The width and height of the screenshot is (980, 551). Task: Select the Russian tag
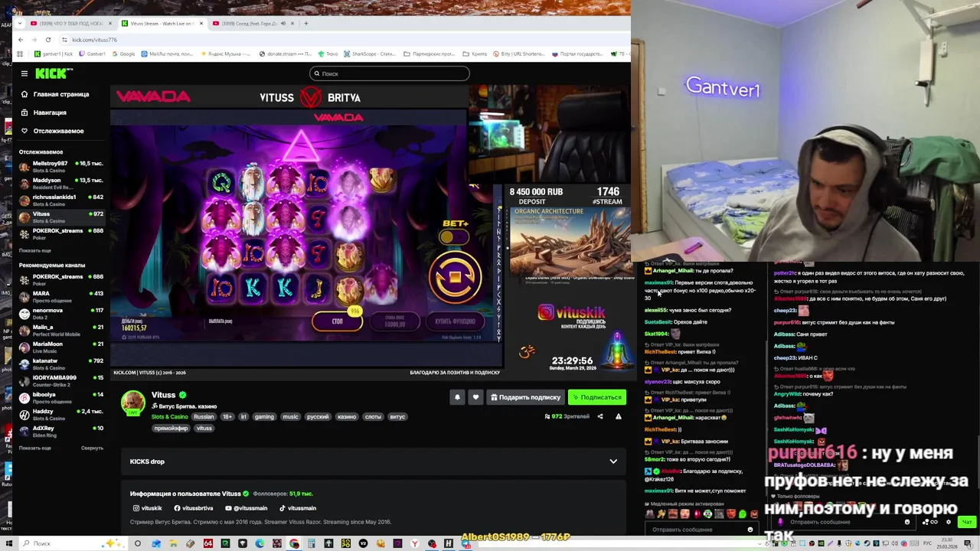[204, 417]
